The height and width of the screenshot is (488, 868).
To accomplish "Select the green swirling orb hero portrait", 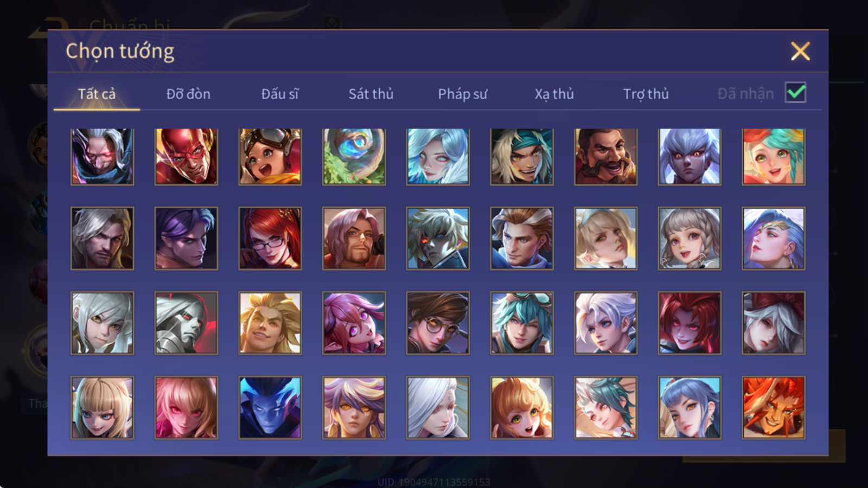I will (x=354, y=157).
